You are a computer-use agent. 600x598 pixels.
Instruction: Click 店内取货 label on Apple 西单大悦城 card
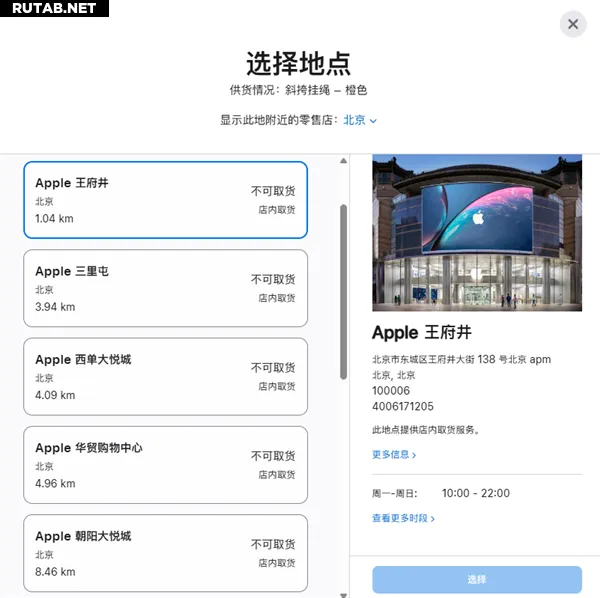(x=277, y=386)
